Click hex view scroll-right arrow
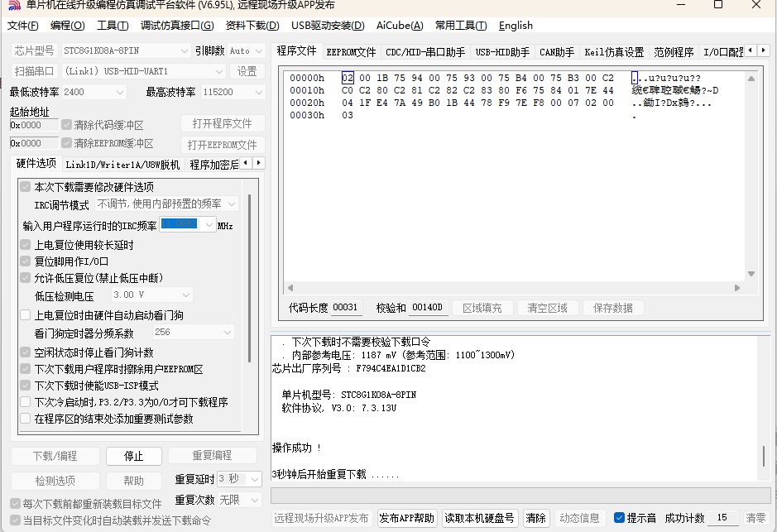The image size is (777, 532). point(737,288)
